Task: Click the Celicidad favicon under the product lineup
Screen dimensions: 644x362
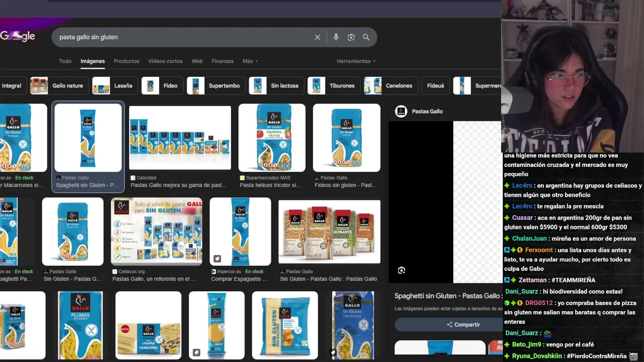Action: click(x=133, y=178)
